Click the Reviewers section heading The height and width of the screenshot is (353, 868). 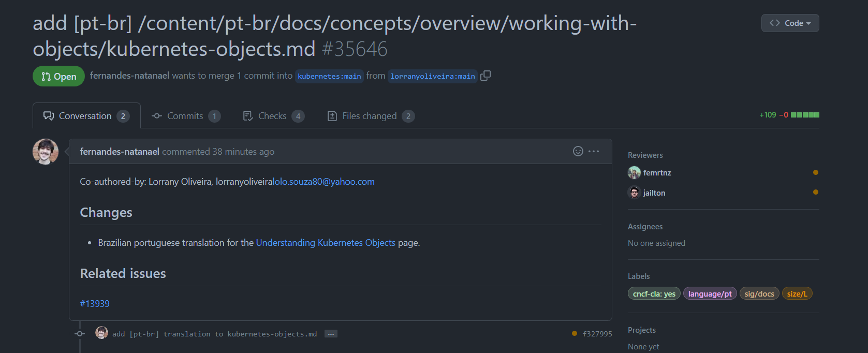point(645,155)
